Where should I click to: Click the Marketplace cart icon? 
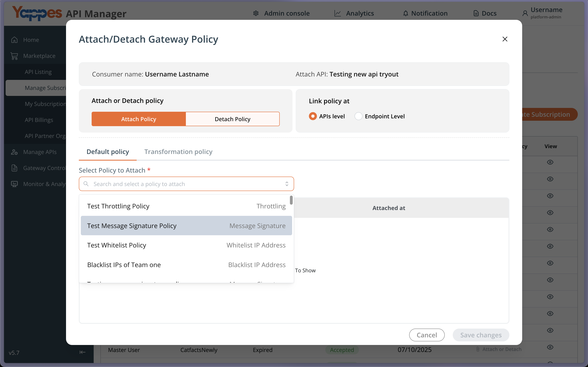pos(14,56)
